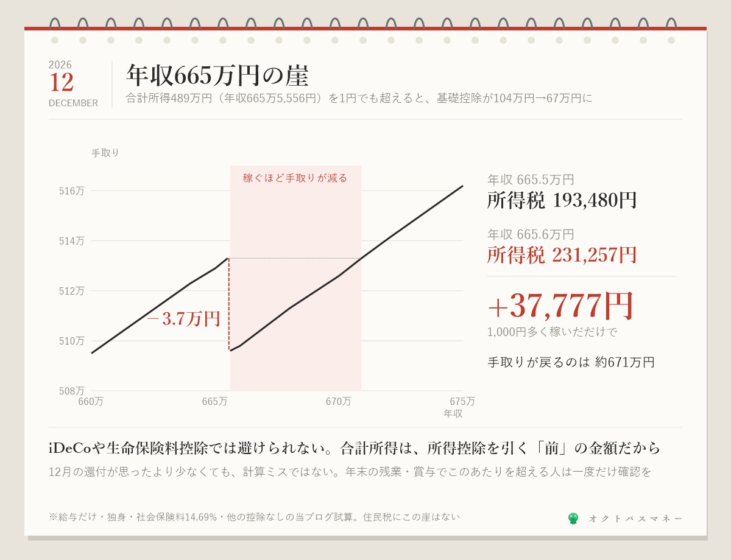Viewport: 731px width, 560px height.
Task: Click the year label 2026
Action: 60,65
